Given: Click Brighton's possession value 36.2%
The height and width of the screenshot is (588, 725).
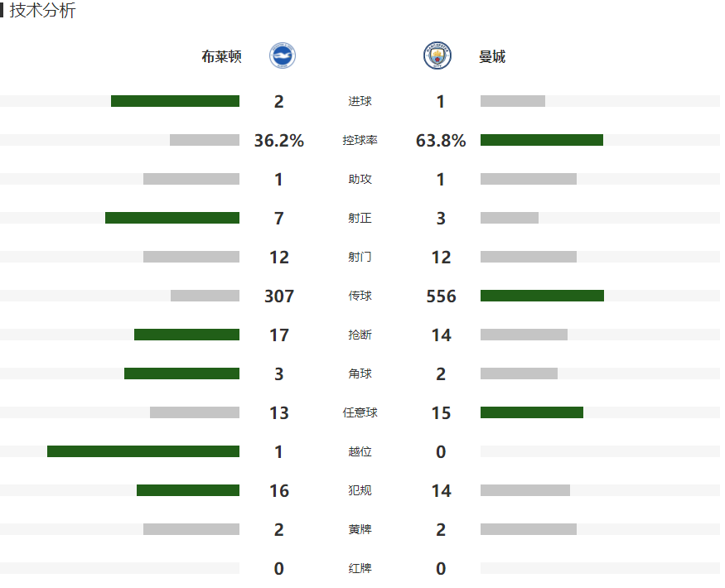Looking at the screenshot, I should [278, 141].
